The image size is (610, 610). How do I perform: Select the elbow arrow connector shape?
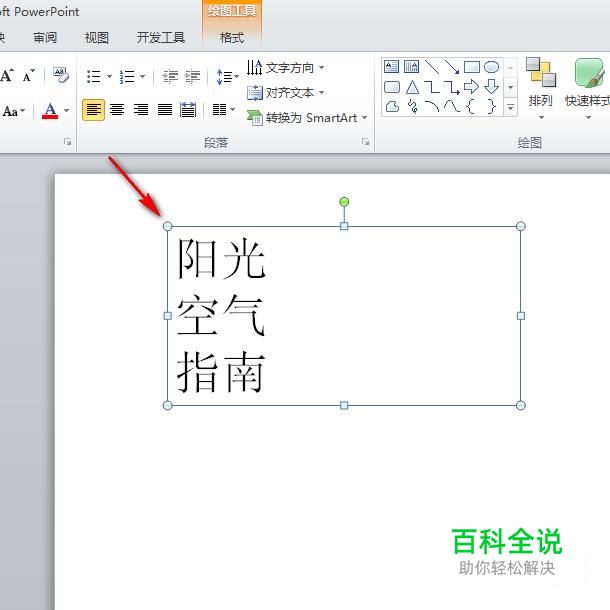click(452, 87)
